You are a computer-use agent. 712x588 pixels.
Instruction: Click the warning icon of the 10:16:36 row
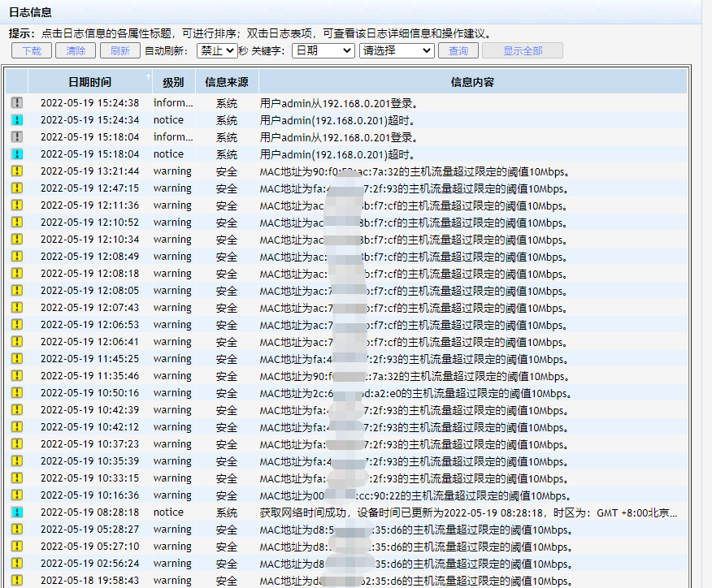(17, 495)
